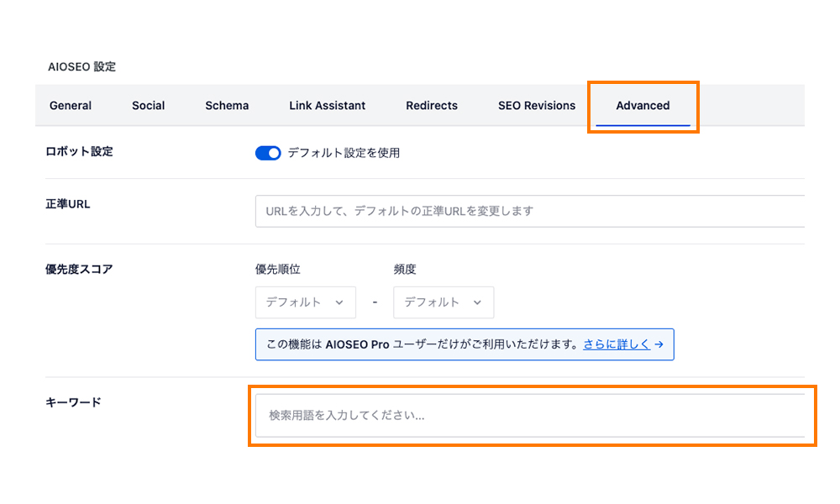840x504 pixels.
Task: Click into the キーワード search term field
Action: pos(529,416)
